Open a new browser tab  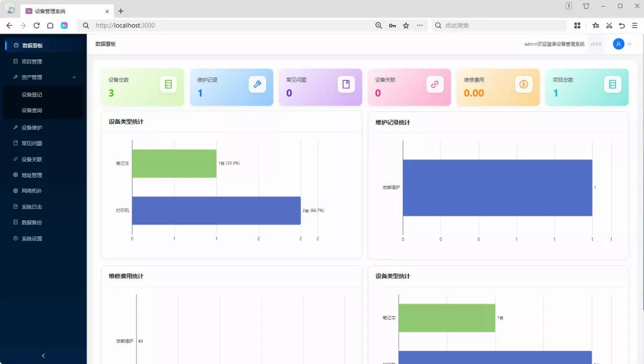121,11
